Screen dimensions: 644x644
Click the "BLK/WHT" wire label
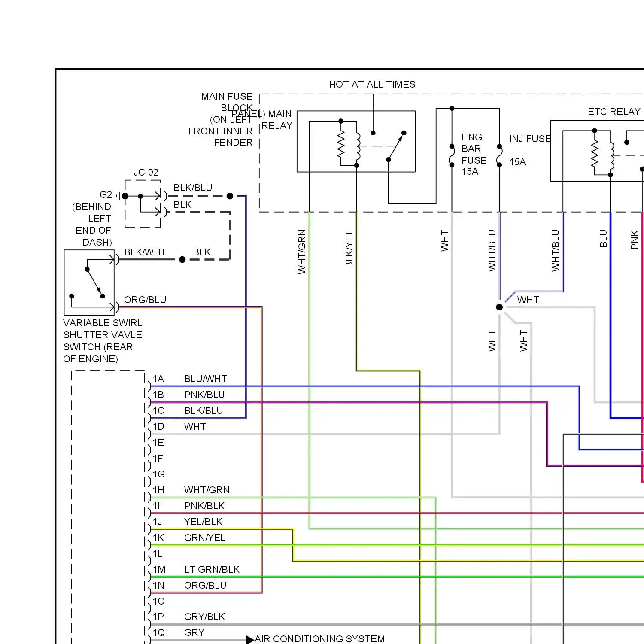tap(145, 252)
